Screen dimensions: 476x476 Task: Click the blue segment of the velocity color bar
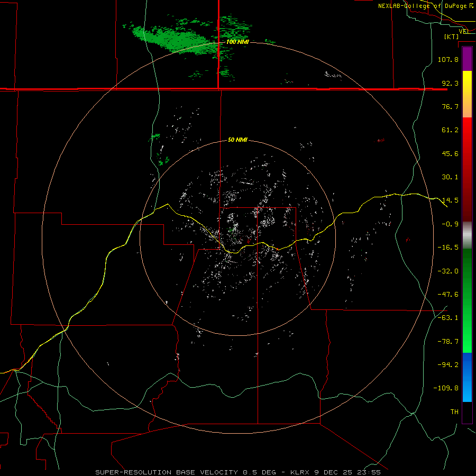(x=467, y=377)
